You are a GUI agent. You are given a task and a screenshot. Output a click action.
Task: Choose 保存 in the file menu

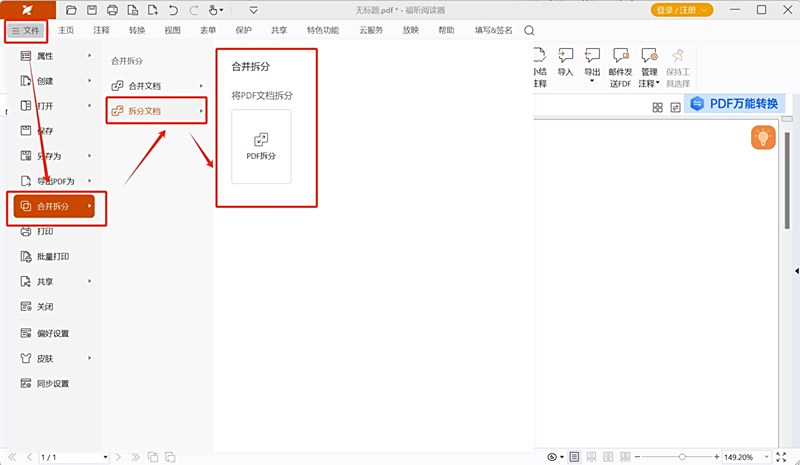[56, 131]
